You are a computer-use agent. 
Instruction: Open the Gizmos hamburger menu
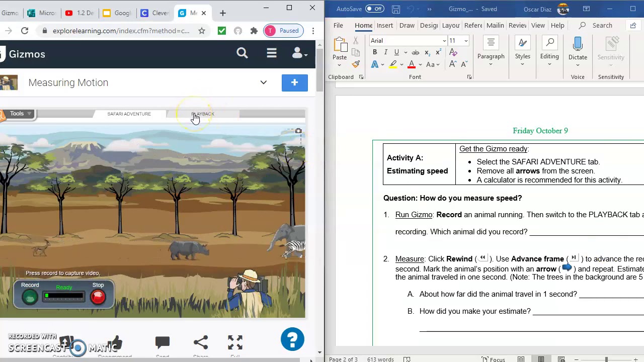click(x=272, y=53)
